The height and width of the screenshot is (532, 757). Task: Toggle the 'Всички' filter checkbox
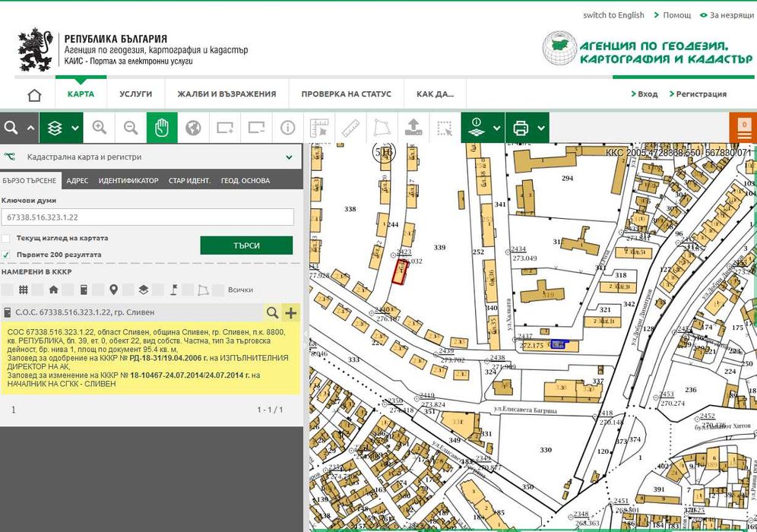[219, 290]
